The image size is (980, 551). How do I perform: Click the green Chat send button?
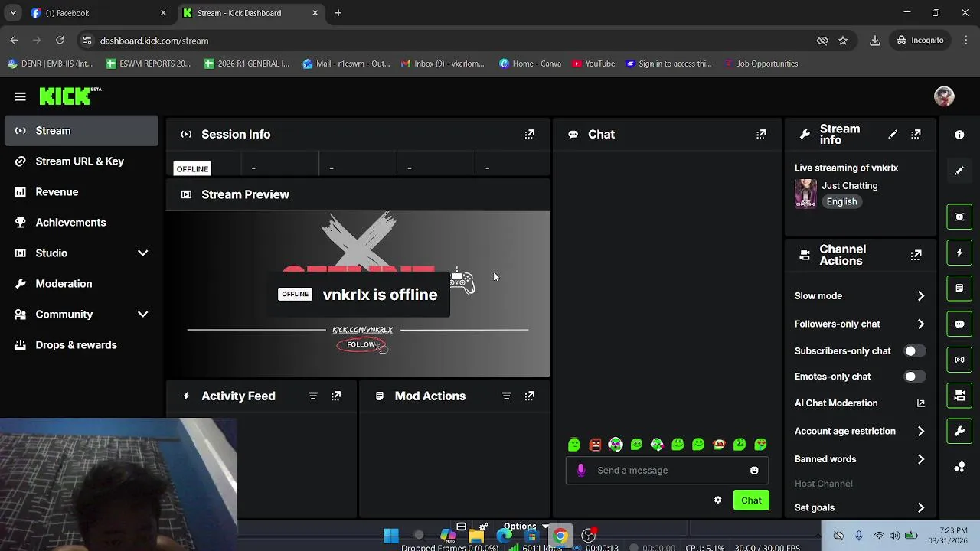coord(751,500)
